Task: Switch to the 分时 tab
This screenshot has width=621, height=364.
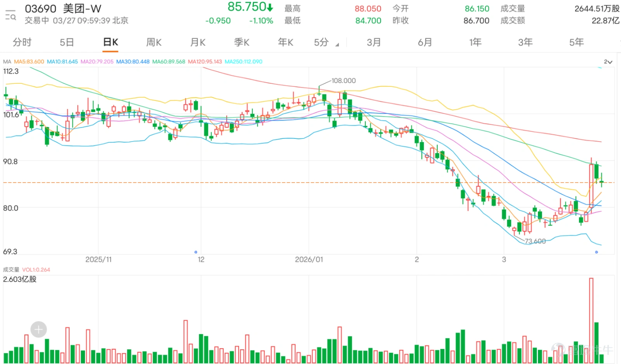Action: (x=22, y=42)
